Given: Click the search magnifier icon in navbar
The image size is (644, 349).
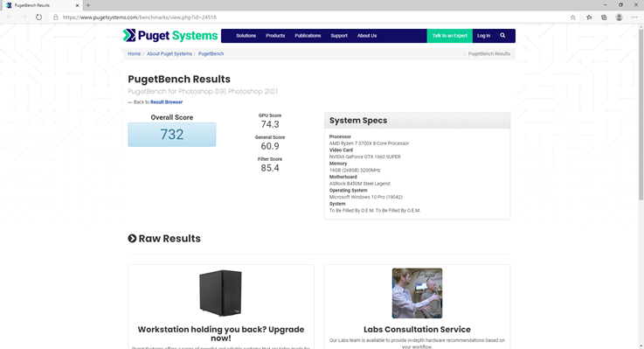Looking at the screenshot, I should tap(502, 35).
